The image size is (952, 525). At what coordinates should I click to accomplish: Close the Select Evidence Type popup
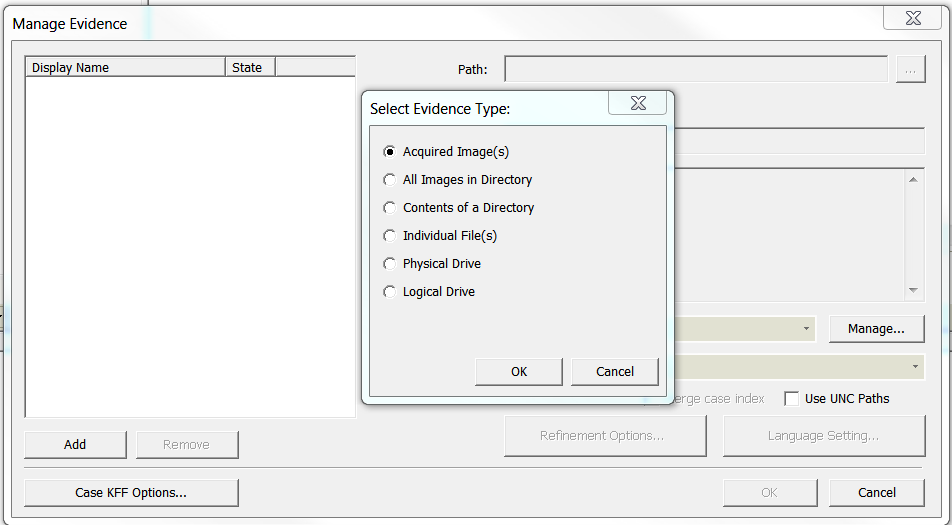pos(638,103)
